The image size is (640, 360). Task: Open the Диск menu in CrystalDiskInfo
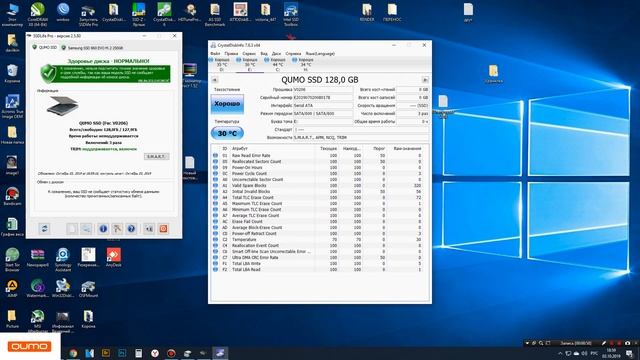point(276,53)
